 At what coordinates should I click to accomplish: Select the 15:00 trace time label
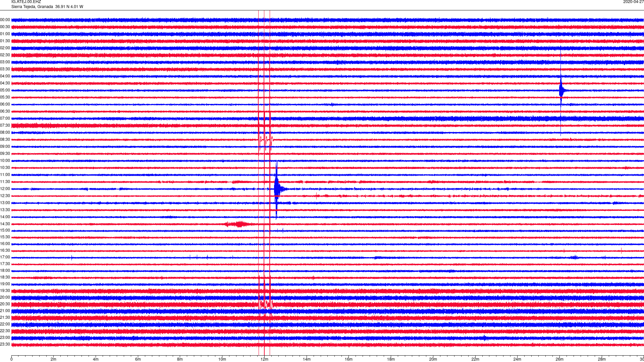[x=5, y=231]
